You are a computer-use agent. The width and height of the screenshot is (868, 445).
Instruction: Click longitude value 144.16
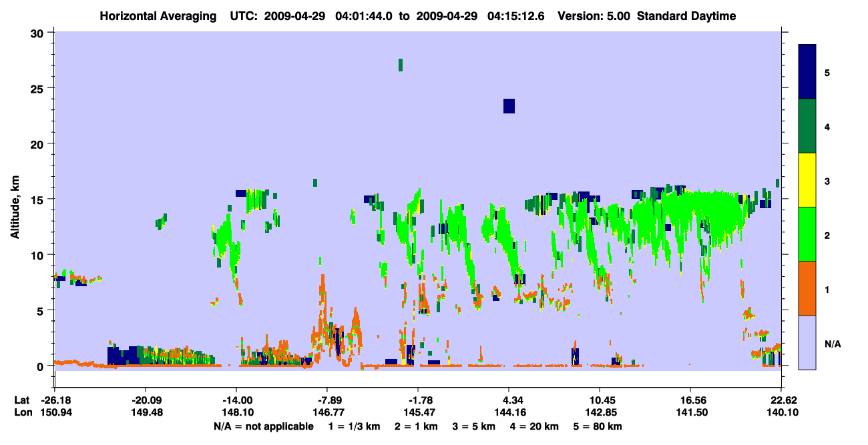tap(509, 413)
